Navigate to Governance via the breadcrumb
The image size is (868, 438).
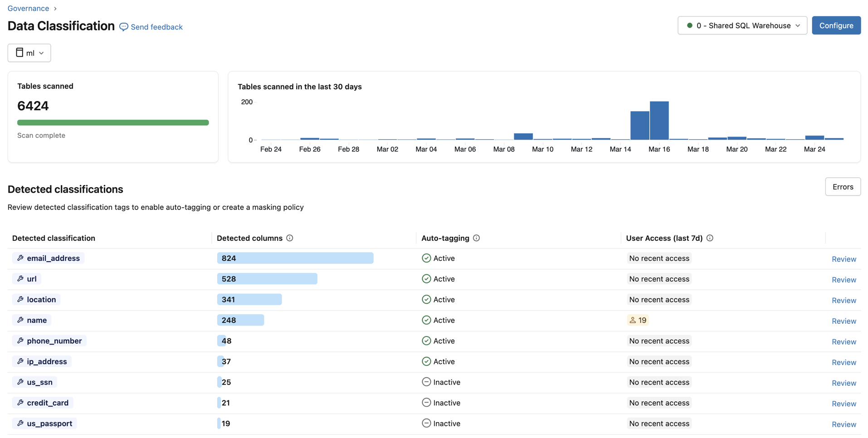tap(28, 8)
